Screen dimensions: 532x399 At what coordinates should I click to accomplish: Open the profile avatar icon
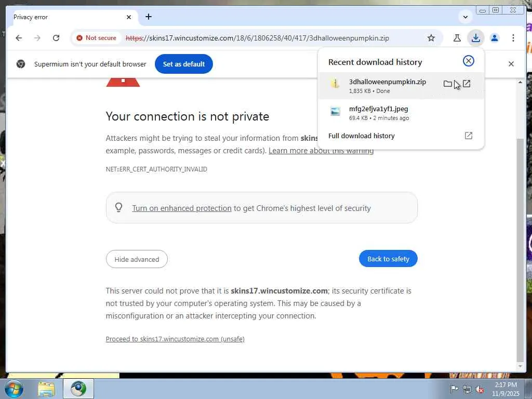pyautogui.click(x=495, y=38)
